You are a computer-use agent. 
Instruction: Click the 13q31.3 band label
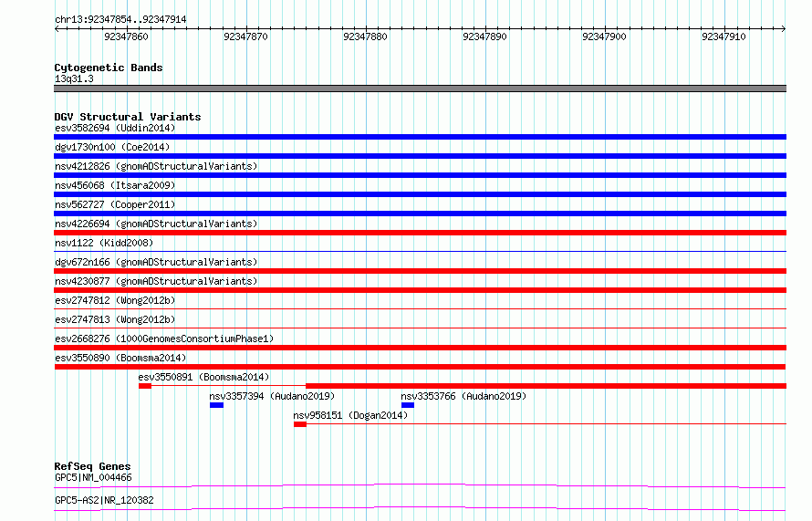click(74, 78)
